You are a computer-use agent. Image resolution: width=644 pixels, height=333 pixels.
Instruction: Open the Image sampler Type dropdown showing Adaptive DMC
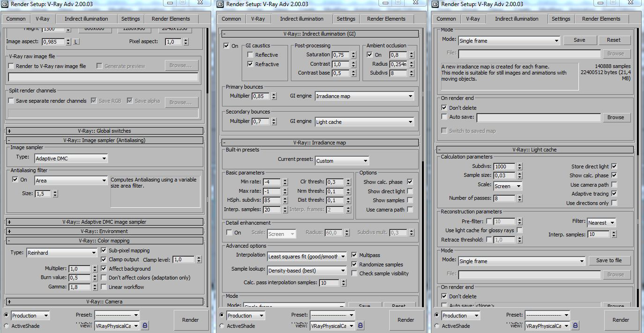(x=71, y=159)
